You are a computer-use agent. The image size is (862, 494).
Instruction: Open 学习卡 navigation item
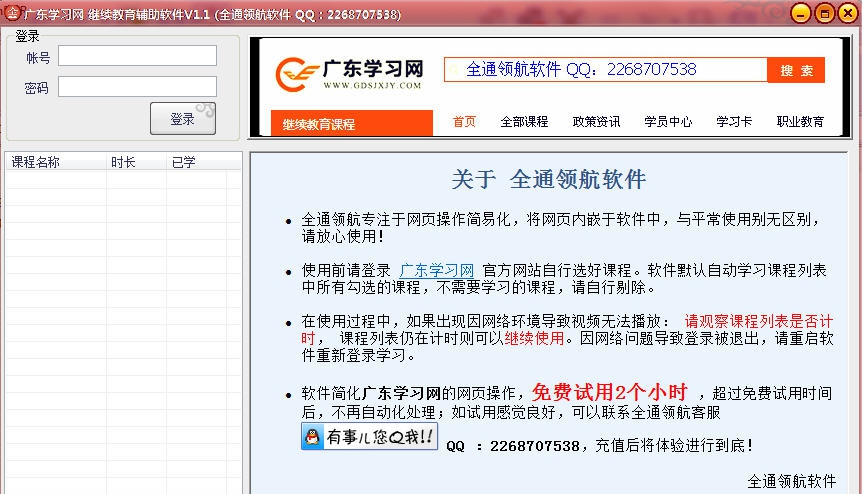coord(734,121)
